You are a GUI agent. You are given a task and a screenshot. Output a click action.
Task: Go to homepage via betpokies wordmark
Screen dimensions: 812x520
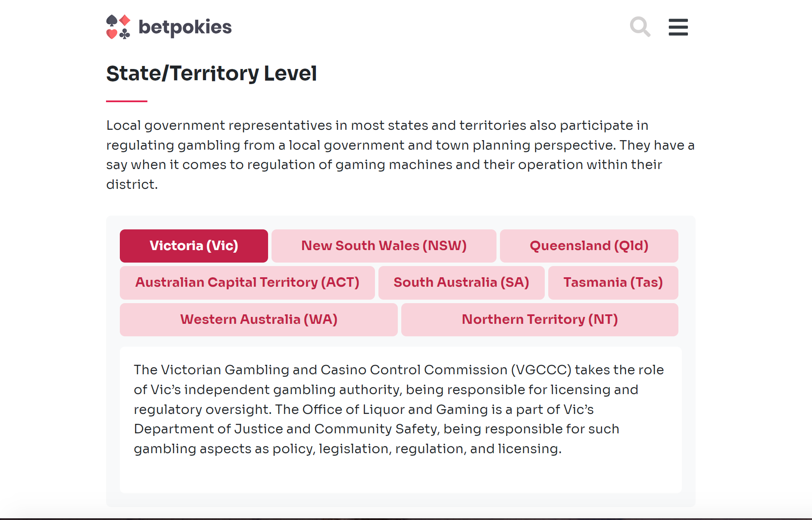(185, 27)
